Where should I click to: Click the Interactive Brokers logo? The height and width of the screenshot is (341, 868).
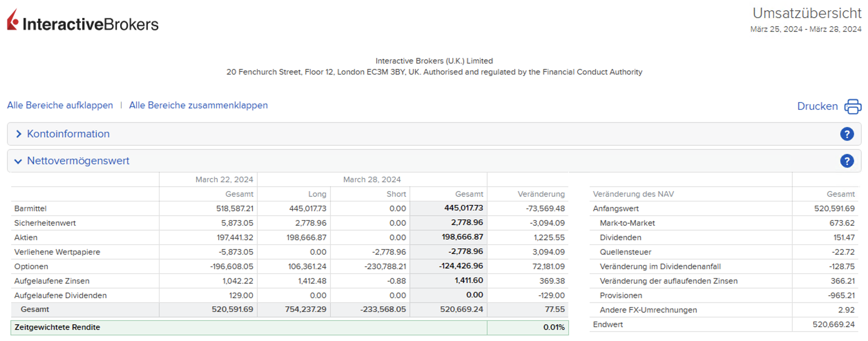coord(83,21)
